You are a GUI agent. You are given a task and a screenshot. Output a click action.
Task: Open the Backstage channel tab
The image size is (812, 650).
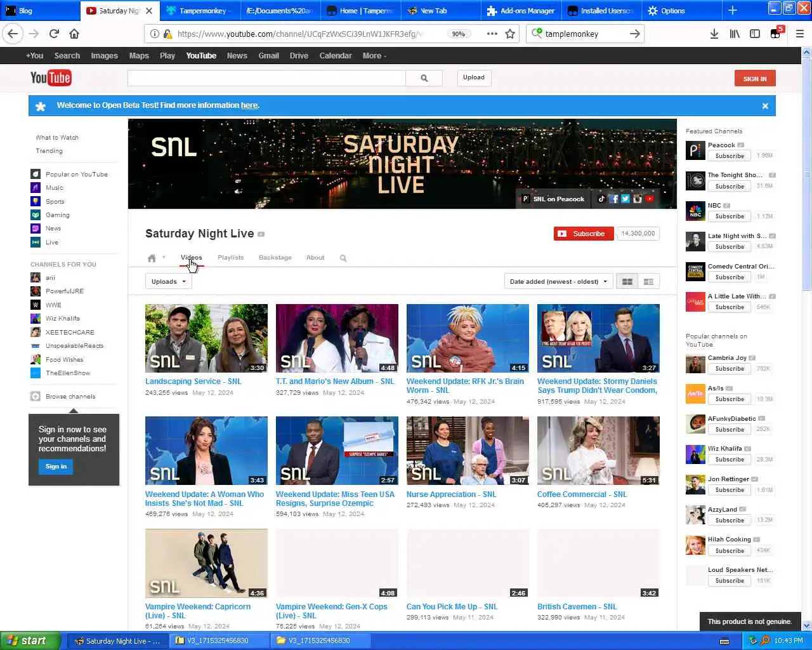coord(275,258)
